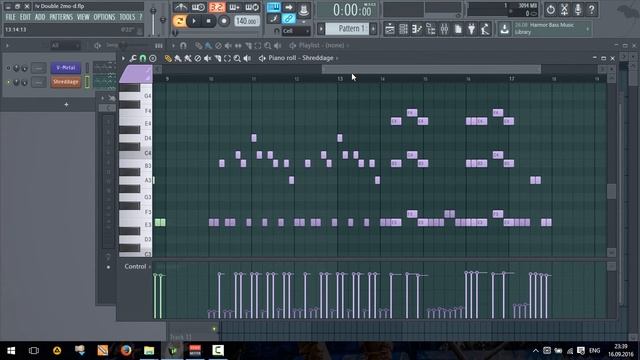This screenshot has height=360, width=640.
Task: Click the piano roll horizontal scrollbar
Action: click(431, 69)
